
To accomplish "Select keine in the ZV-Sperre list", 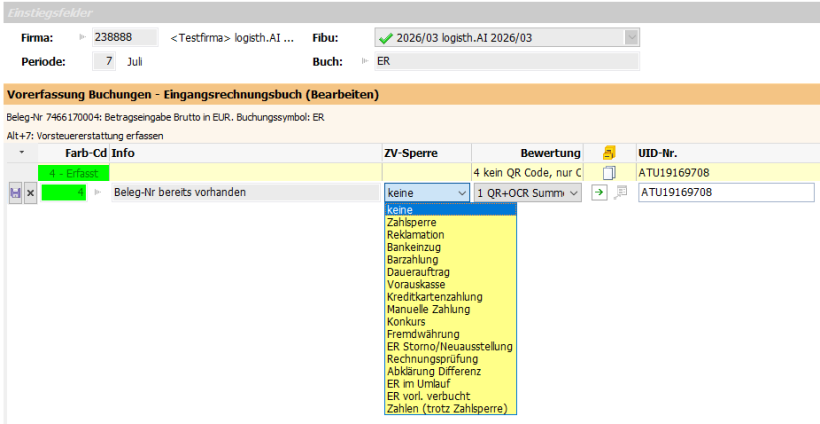I will click(451, 210).
